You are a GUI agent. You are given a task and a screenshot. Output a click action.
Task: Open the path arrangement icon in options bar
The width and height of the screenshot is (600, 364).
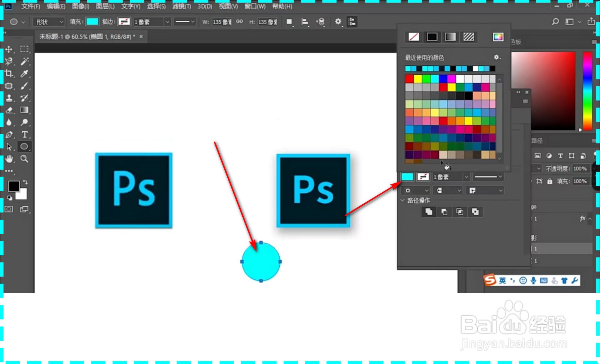click(x=320, y=22)
